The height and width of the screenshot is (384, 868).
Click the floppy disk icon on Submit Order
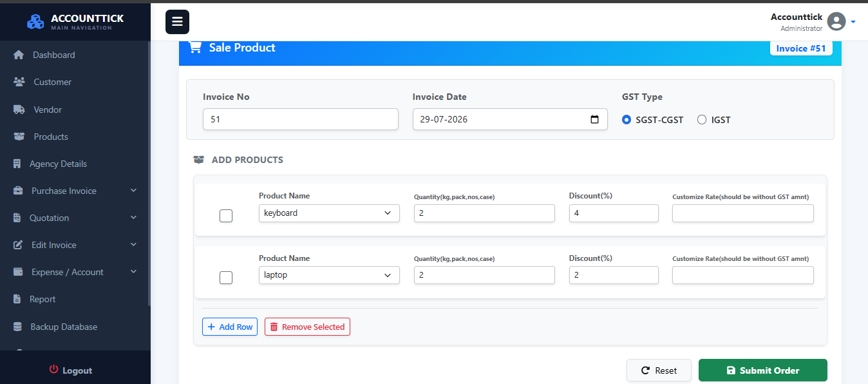[731, 370]
